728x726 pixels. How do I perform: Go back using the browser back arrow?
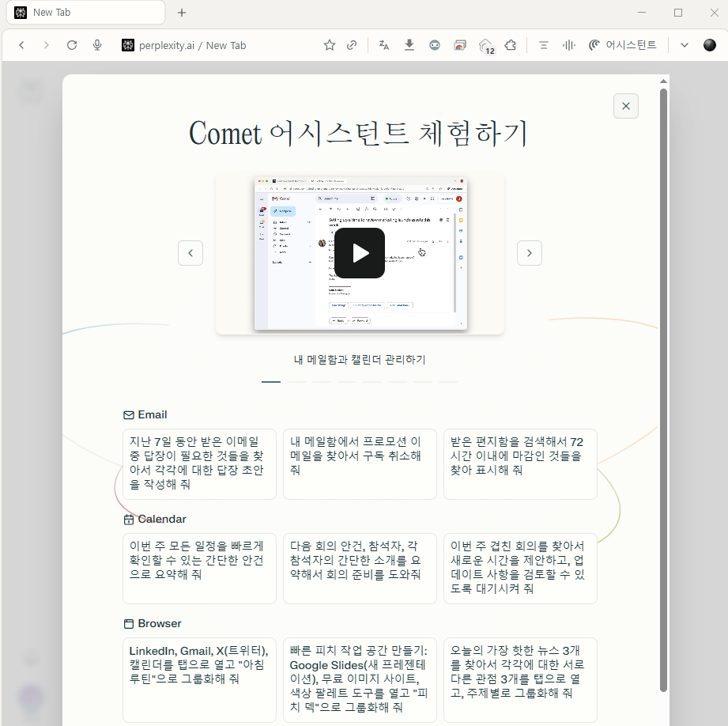21,45
